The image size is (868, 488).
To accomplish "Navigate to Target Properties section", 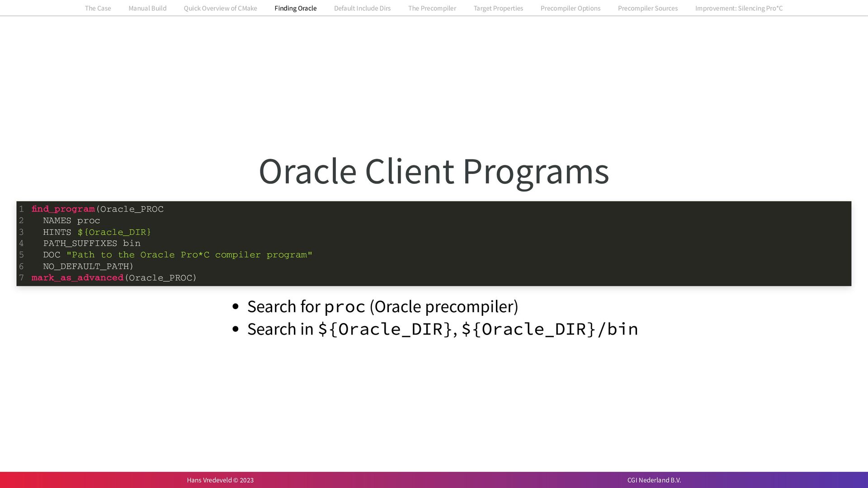I will (498, 8).
